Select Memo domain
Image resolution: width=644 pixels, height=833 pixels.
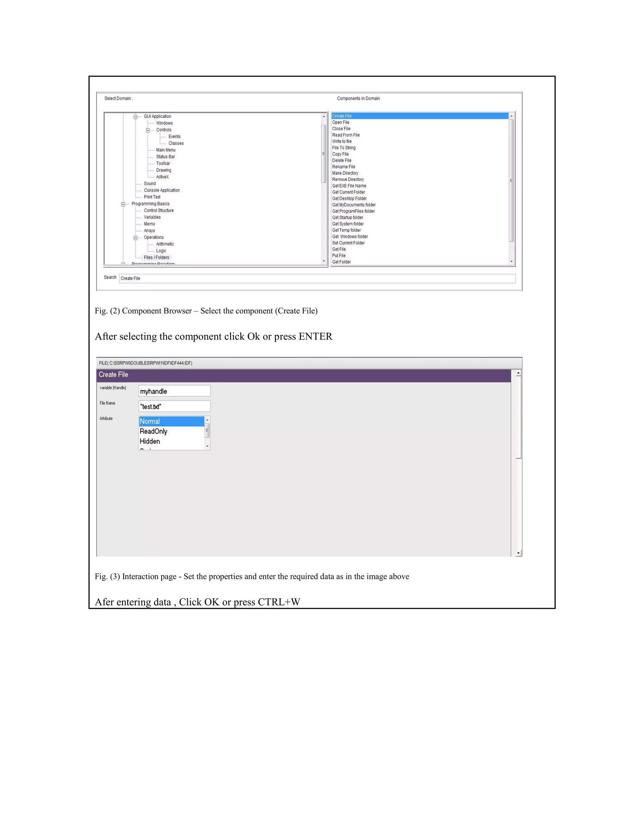pos(149,224)
